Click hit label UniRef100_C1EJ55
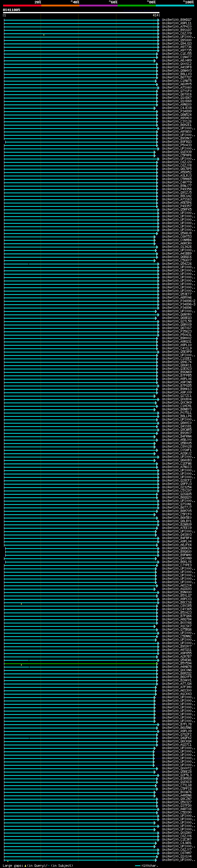The height and width of the screenshot is (868, 197). [x=177, y=54]
